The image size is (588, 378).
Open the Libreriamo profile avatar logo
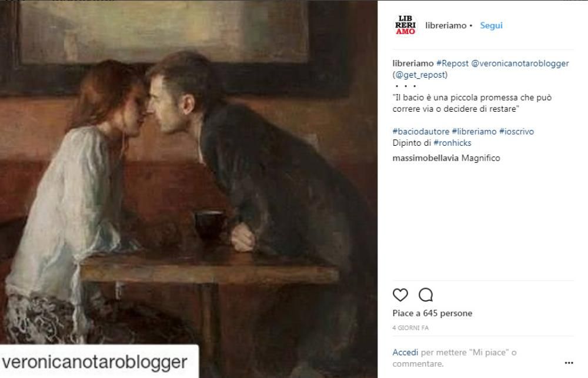pyautogui.click(x=405, y=25)
